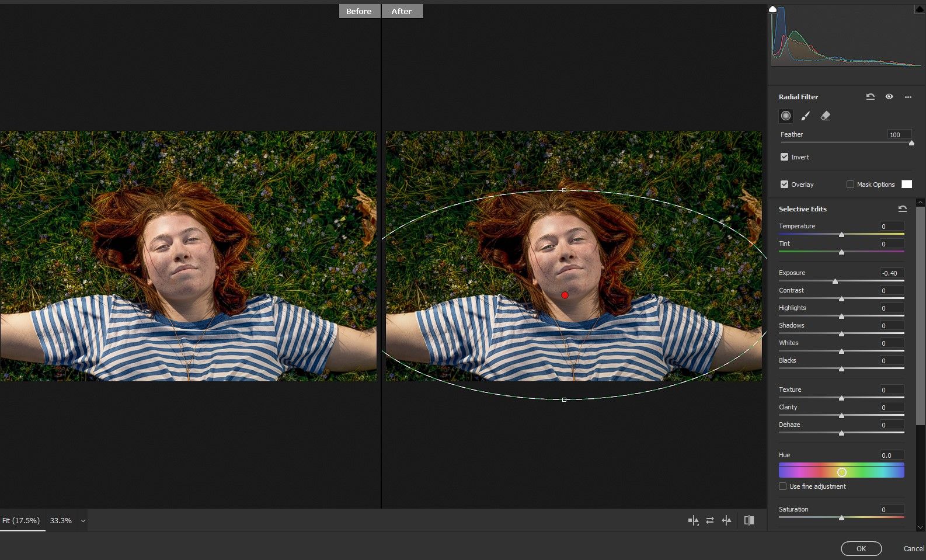The width and height of the screenshot is (926, 560).
Task: Toggle the shadow clipping warning in histogram
Action: (773, 9)
